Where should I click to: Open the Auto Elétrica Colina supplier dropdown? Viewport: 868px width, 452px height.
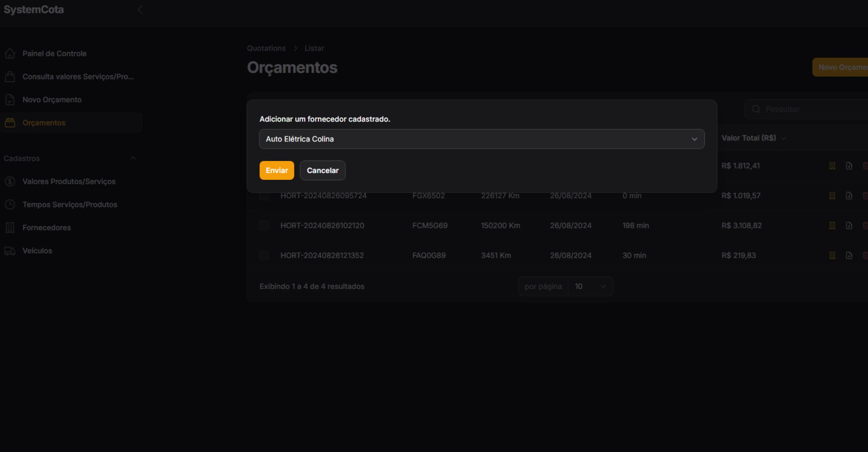tap(482, 139)
